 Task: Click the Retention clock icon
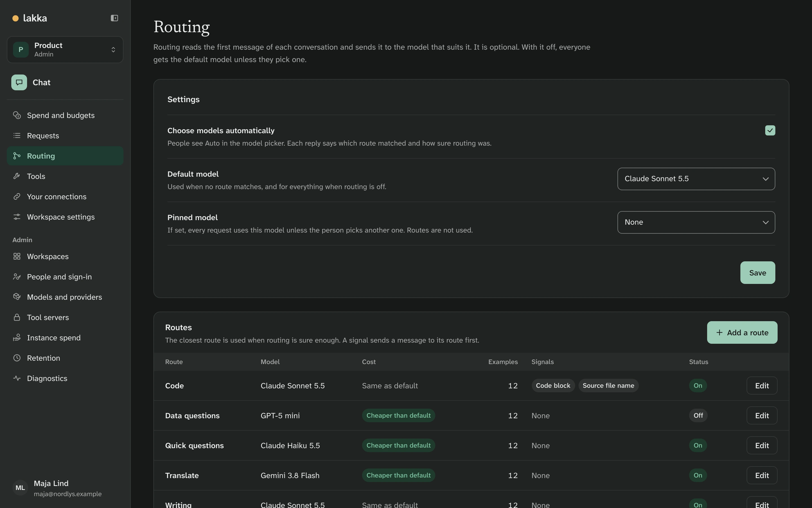[x=17, y=358]
